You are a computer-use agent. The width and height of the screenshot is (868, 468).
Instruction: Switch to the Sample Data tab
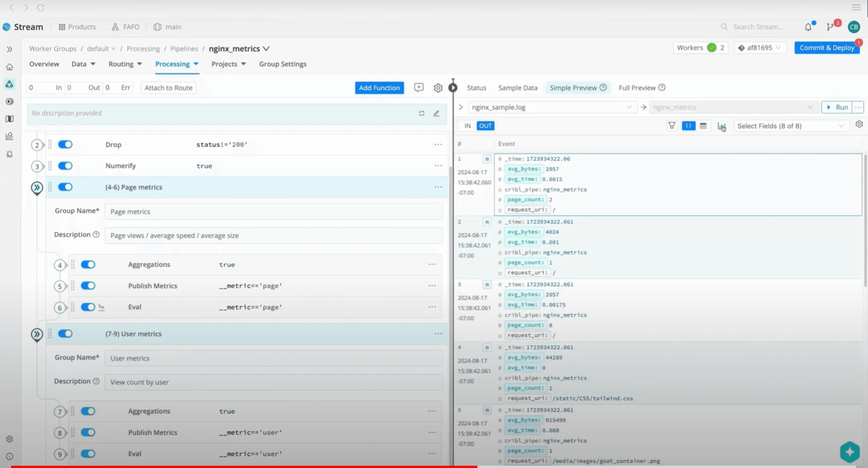[517, 88]
